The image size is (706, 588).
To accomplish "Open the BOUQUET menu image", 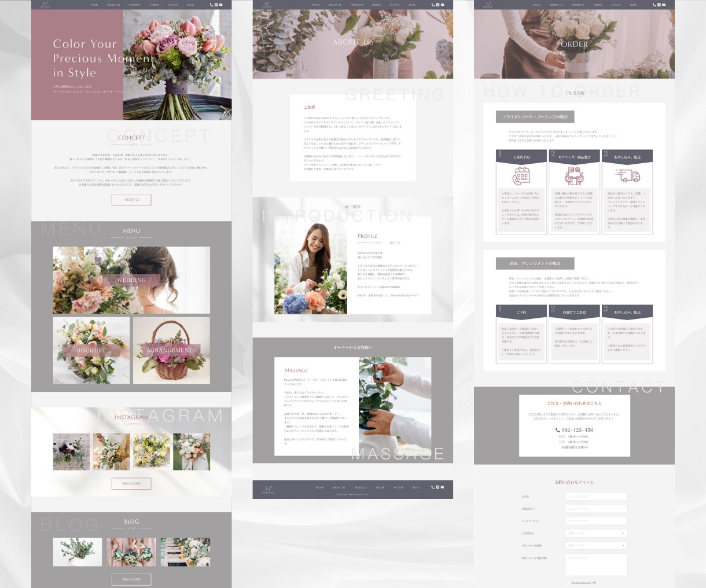I will point(91,350).
